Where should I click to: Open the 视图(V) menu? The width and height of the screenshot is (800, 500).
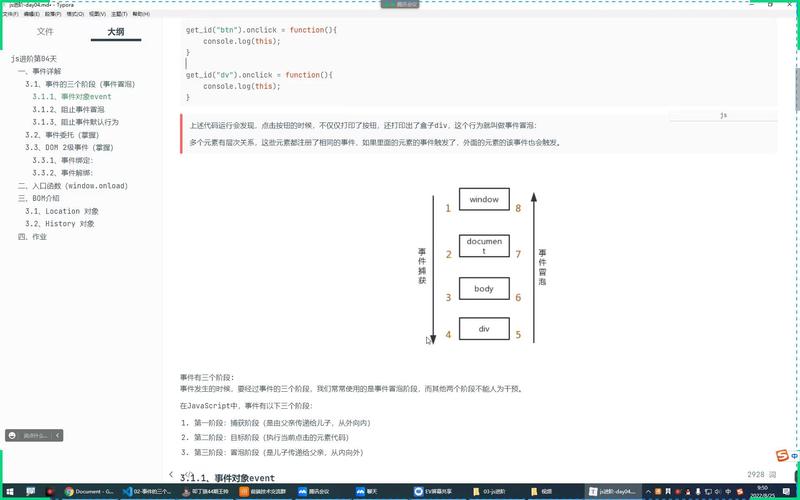97,14
